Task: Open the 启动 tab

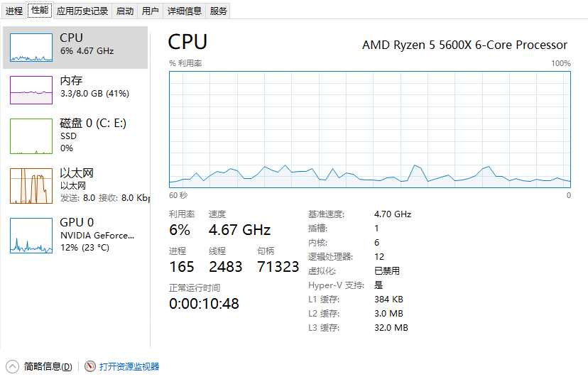Action: pyautogui.click(x=125, y=11)
